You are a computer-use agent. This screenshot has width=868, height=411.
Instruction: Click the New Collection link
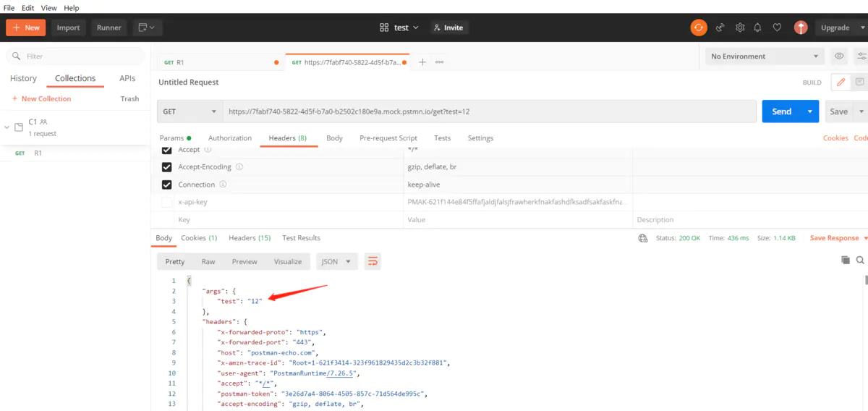[x=46, y=99]
